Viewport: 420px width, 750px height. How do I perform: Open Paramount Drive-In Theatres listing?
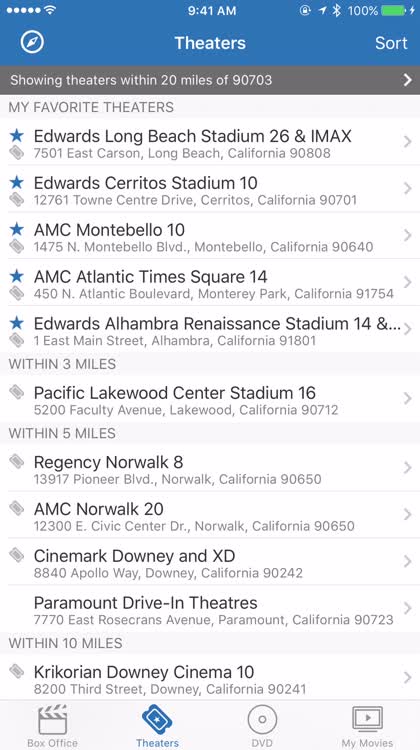point(210,609)
